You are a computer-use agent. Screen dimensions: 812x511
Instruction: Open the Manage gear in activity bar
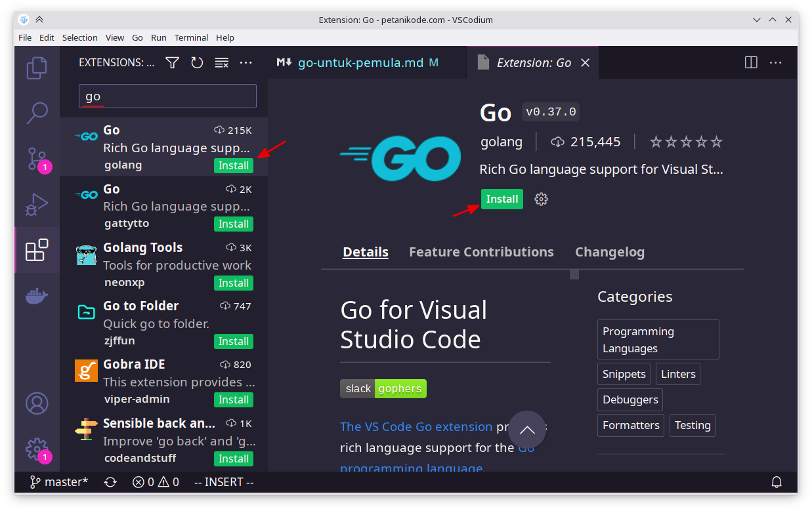pos(37,449)
